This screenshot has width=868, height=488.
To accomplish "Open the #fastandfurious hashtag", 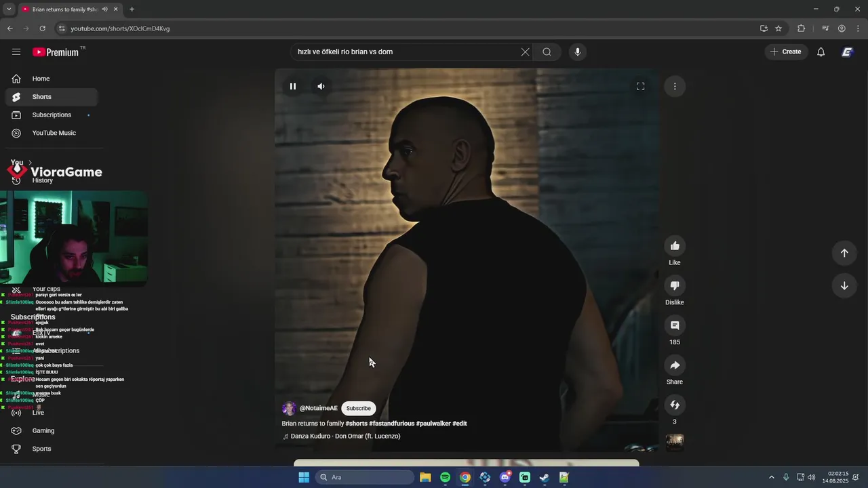I will [391, 424].
